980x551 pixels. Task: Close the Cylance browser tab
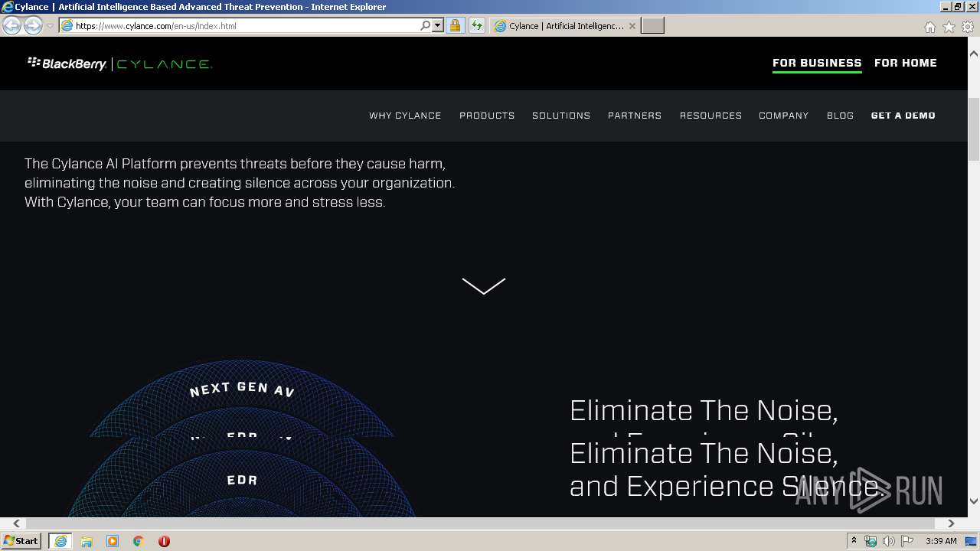click(632, 26)
